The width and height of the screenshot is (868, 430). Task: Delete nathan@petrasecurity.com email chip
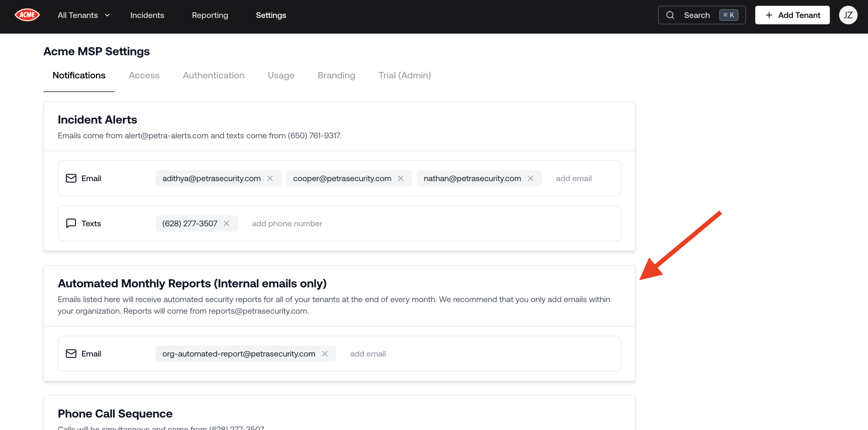click(530, 178)
